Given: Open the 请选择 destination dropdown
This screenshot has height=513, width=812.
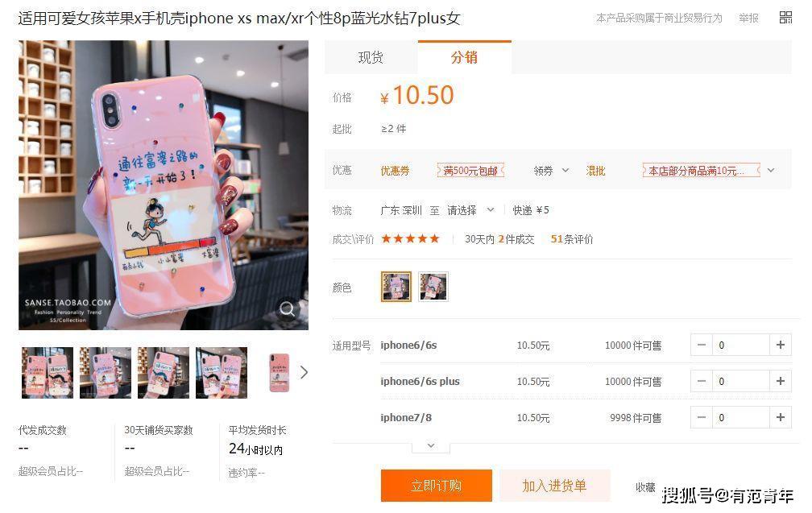Looking at the screenshot, I should point(470,210).
